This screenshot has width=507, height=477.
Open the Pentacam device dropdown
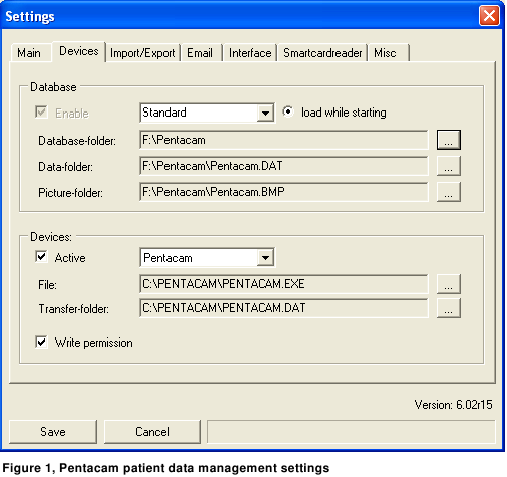[x=265, y=258]
